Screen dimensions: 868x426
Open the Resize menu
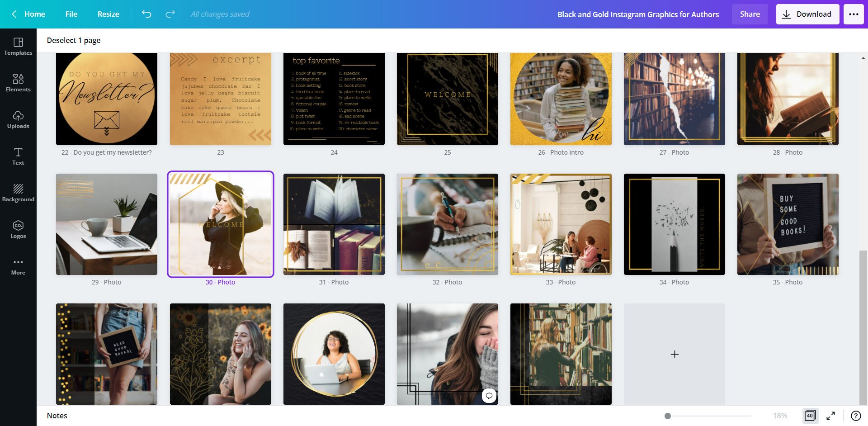[x=108, y=14]
